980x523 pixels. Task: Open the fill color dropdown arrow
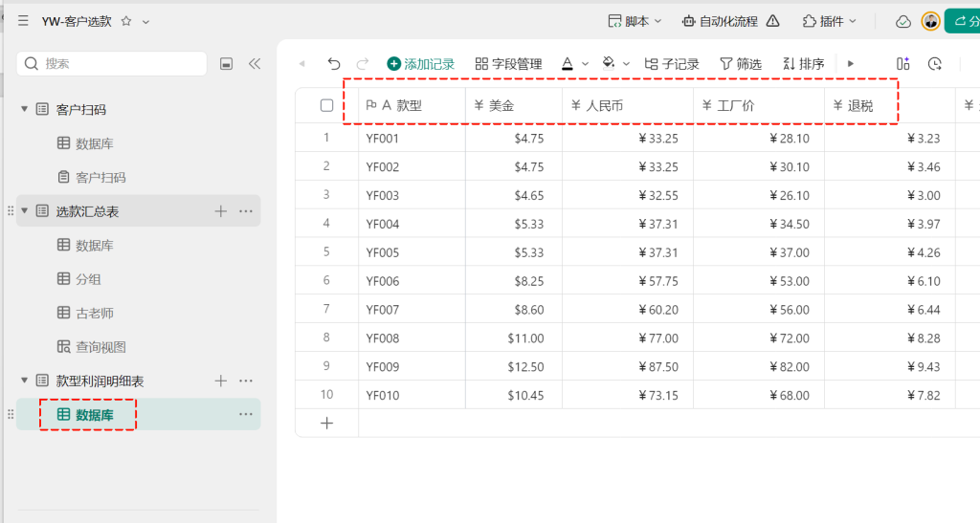626,64
